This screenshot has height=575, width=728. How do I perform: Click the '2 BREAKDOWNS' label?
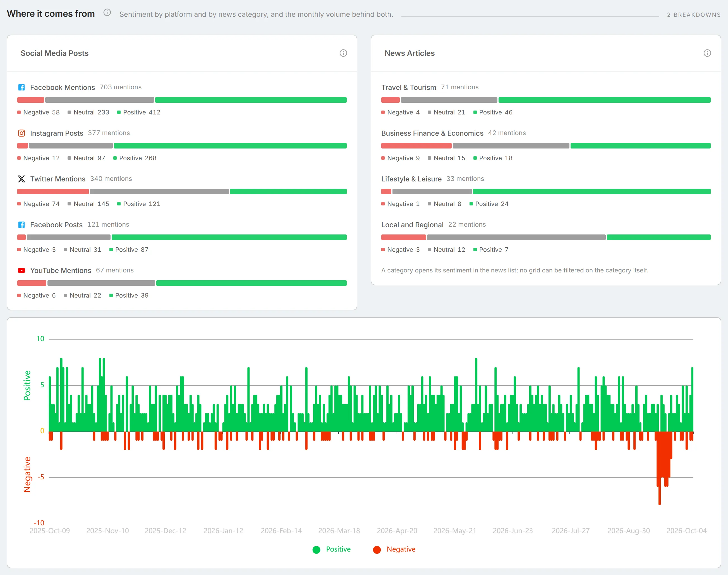694,15
